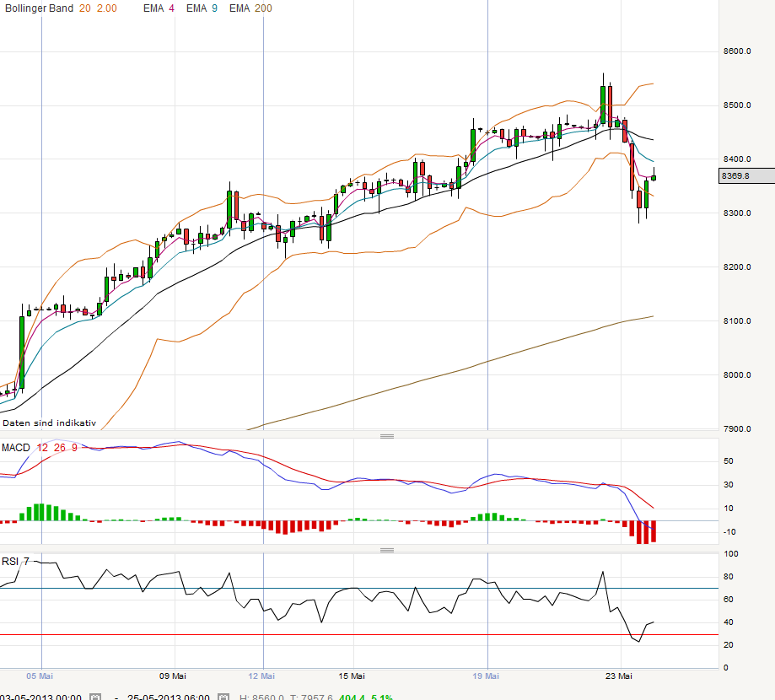775x700 pixels.
Task: Click the 8200.0 price axis label
Action: click(x=737, y=267)
